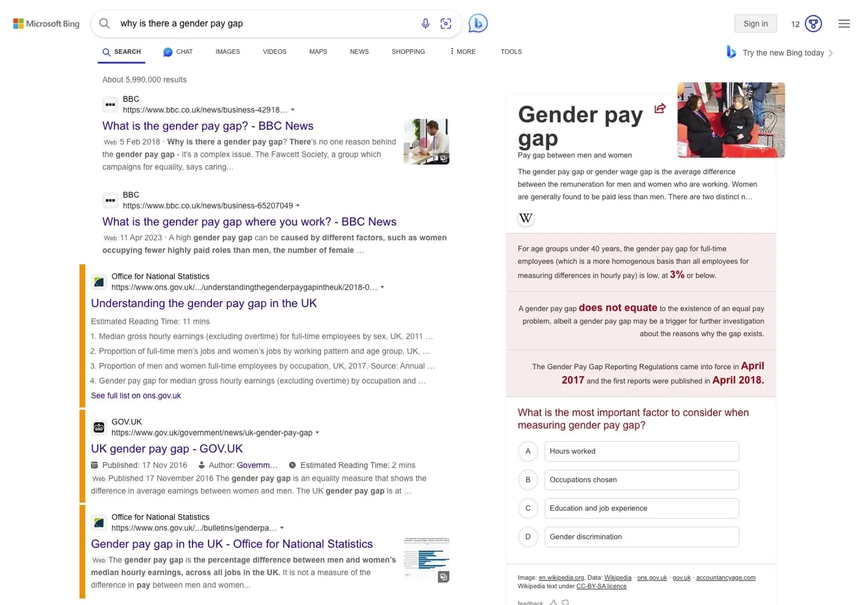
Task: Switch to the NEWS tab
Action: (x=359, y=52)
